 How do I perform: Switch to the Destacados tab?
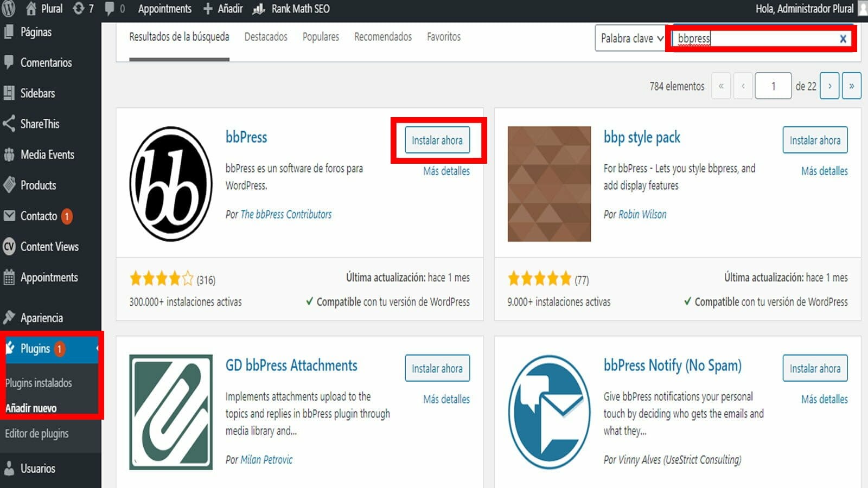pyautogui.click(x=266, y=37)
